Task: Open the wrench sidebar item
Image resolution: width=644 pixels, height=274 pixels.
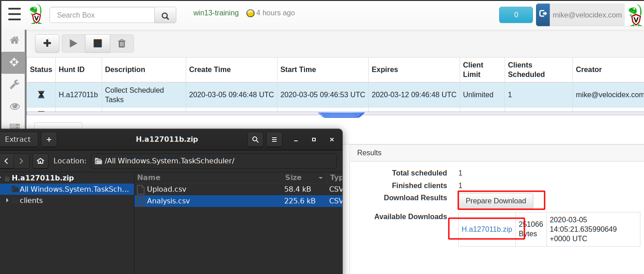Action: pyautogui.click(x=14, y=84)
